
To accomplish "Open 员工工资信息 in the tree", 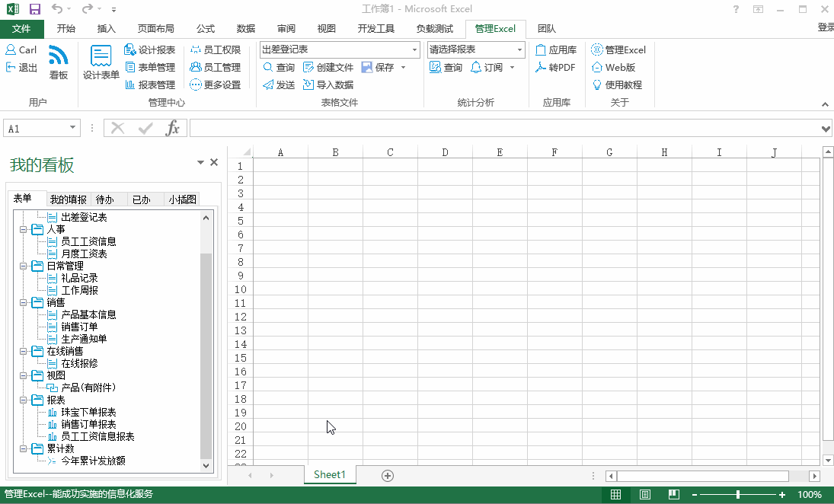I will 88,241.
